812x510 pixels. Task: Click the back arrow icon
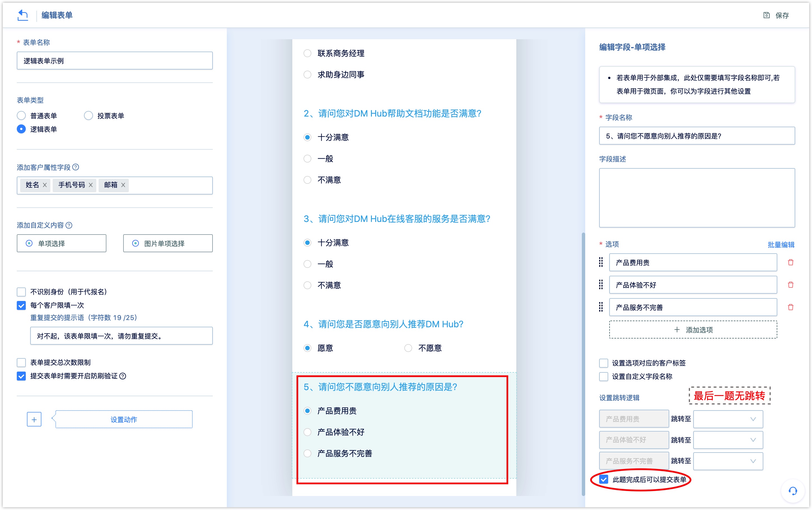[23, 15]
